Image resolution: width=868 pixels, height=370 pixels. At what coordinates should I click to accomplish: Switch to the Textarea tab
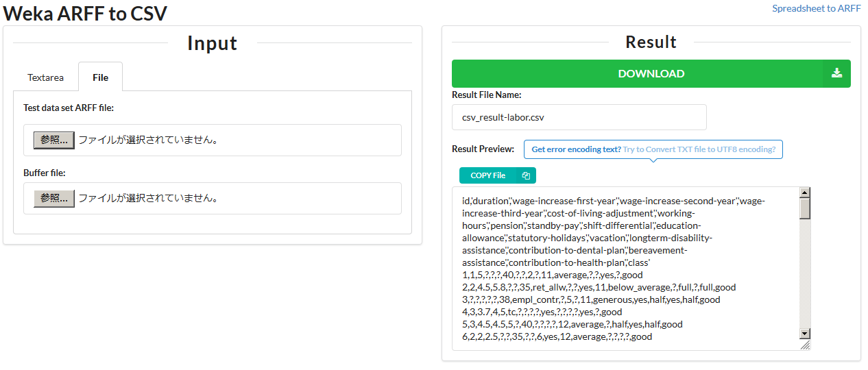click(x=45, y=77)
